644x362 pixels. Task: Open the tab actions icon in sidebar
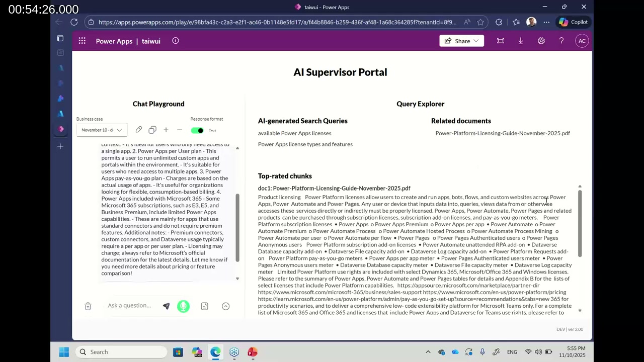(60, 38)
